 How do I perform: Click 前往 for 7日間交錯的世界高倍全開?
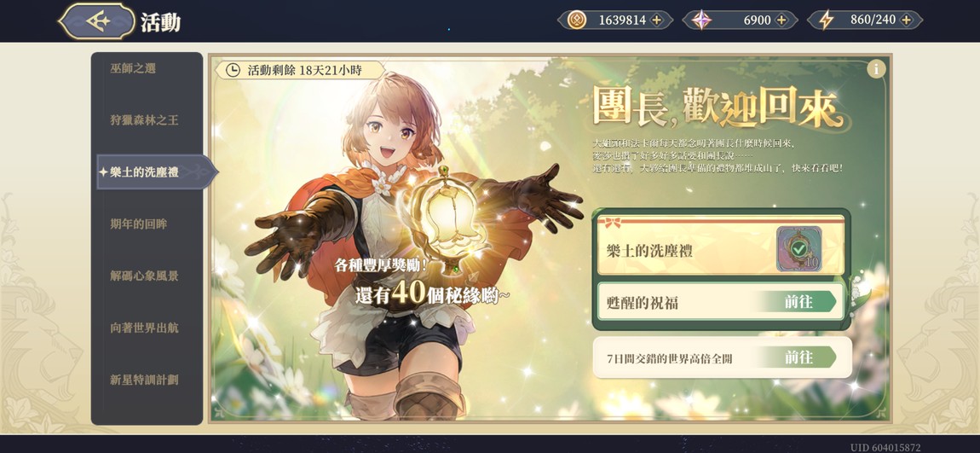[x=798, y=357]
